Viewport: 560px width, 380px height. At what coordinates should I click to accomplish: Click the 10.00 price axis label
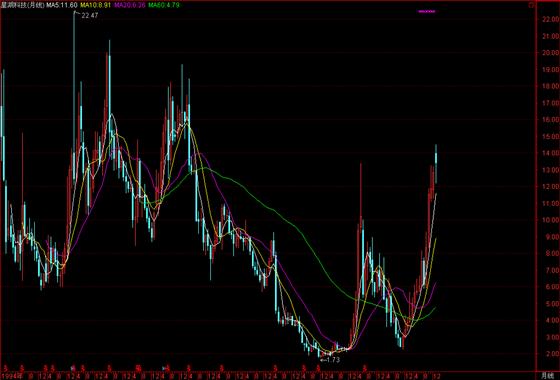point(550,220)
